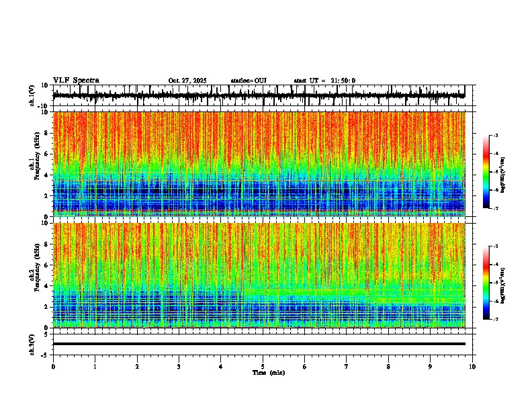Click time-axis tick label "4"
532x411 pixels.
(x=221, y=367)
